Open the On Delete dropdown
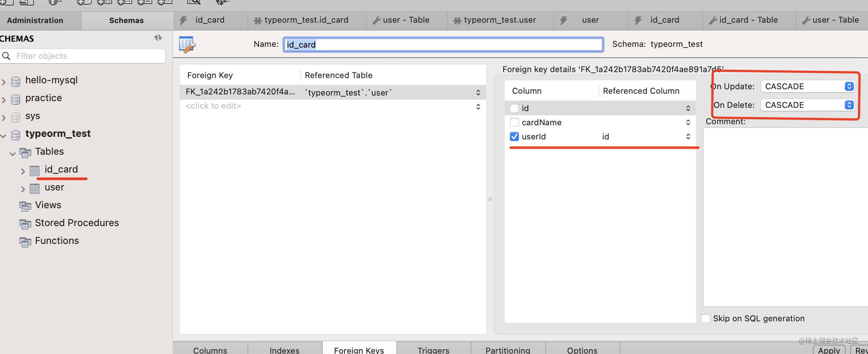This screenshot has height=354, width=868. [x=807, y=105]
